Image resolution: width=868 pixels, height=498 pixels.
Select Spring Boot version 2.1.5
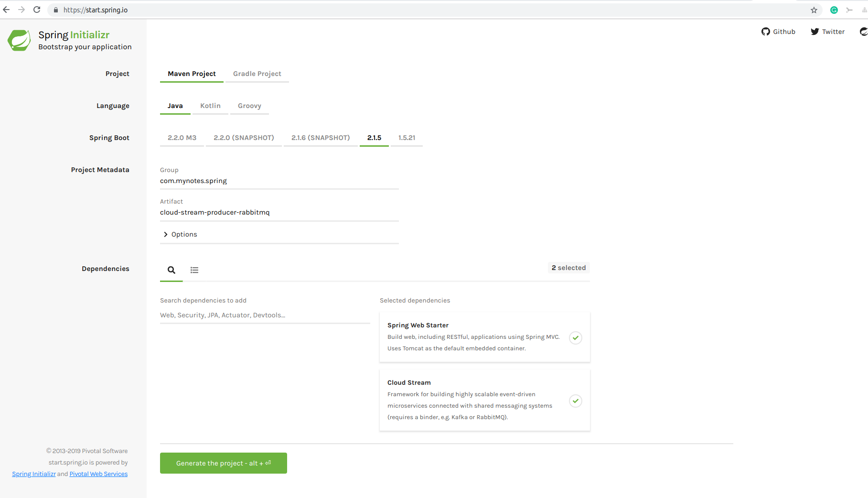point(374,138)
